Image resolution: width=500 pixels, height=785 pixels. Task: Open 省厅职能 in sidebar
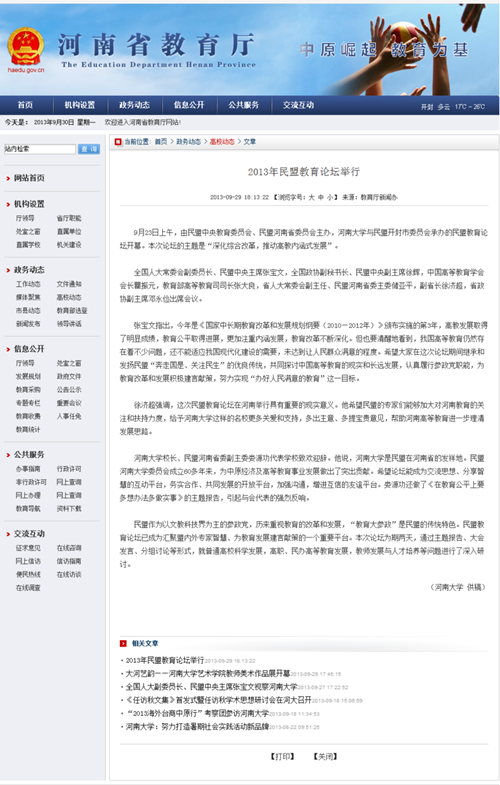click(x=69, y=218)
